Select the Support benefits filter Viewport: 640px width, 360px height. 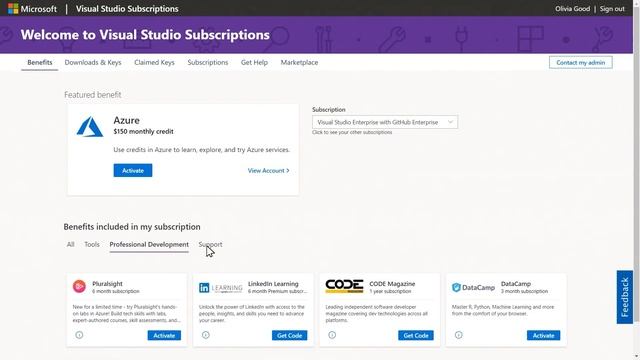click(x=210, y=244)
